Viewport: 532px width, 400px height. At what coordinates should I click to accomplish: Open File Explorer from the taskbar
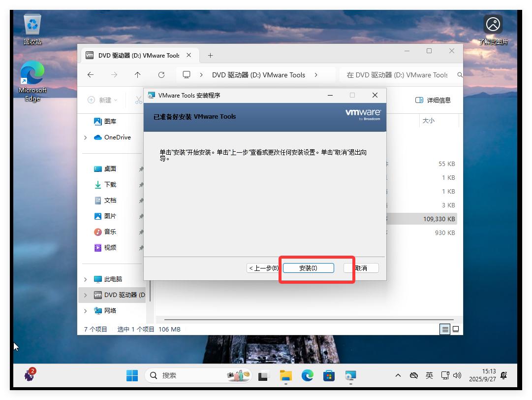tap(285, 375)
